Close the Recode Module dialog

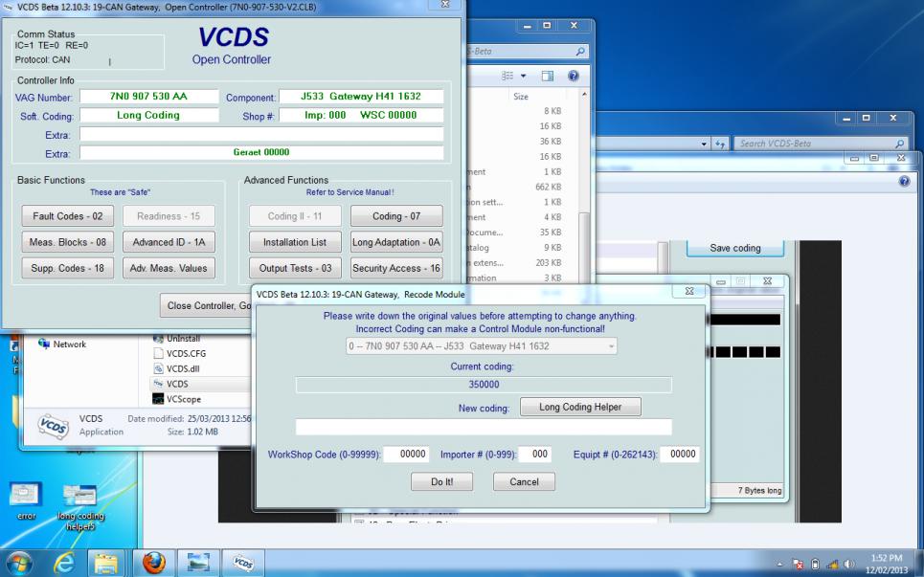[688, 291]
